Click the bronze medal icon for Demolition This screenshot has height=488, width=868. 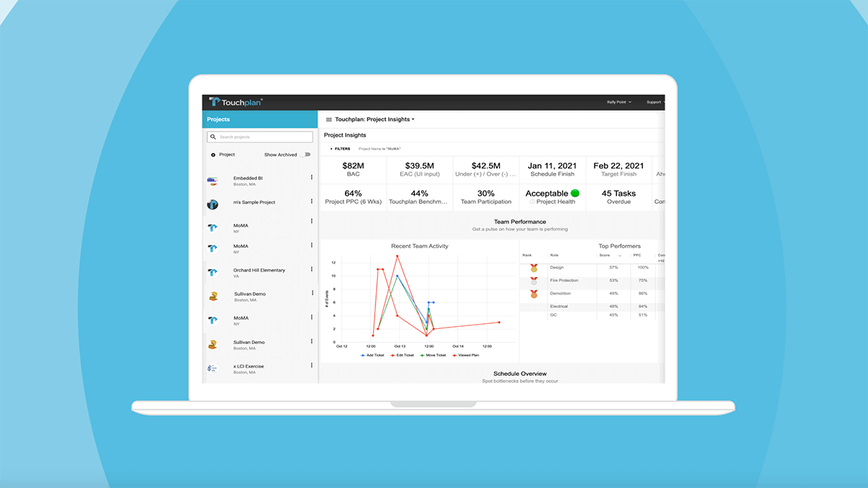pyautogui.click(x=533, y=294)
